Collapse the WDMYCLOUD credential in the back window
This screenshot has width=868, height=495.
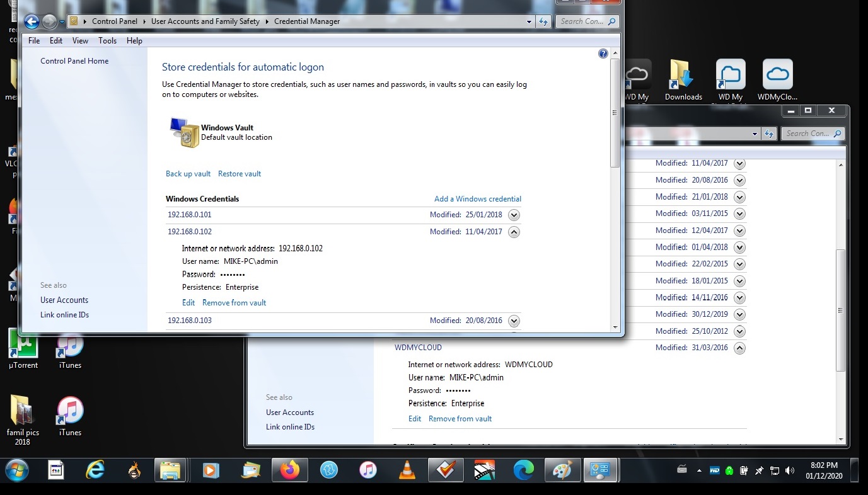click(740, 348)
